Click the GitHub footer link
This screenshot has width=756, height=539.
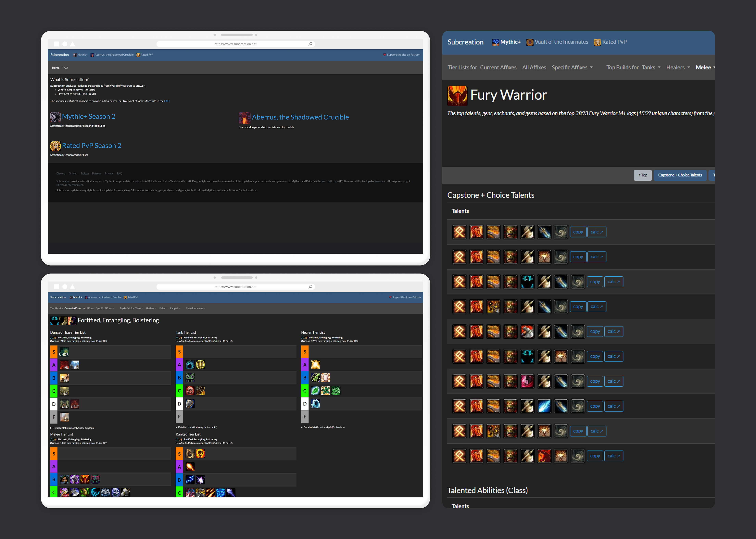(x=73, y=174)
